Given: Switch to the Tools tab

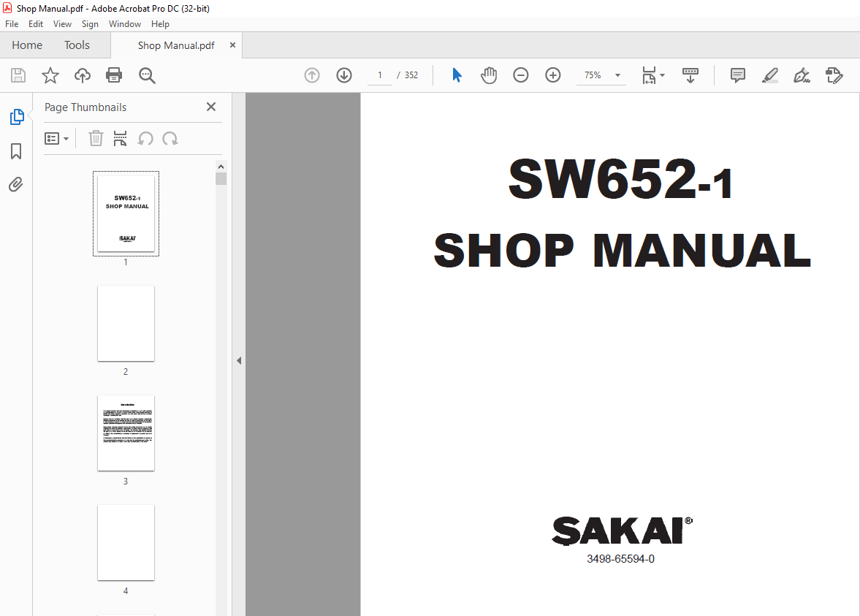Looking at the screenshot, I should pyautogui.click(x=77, y=45).
